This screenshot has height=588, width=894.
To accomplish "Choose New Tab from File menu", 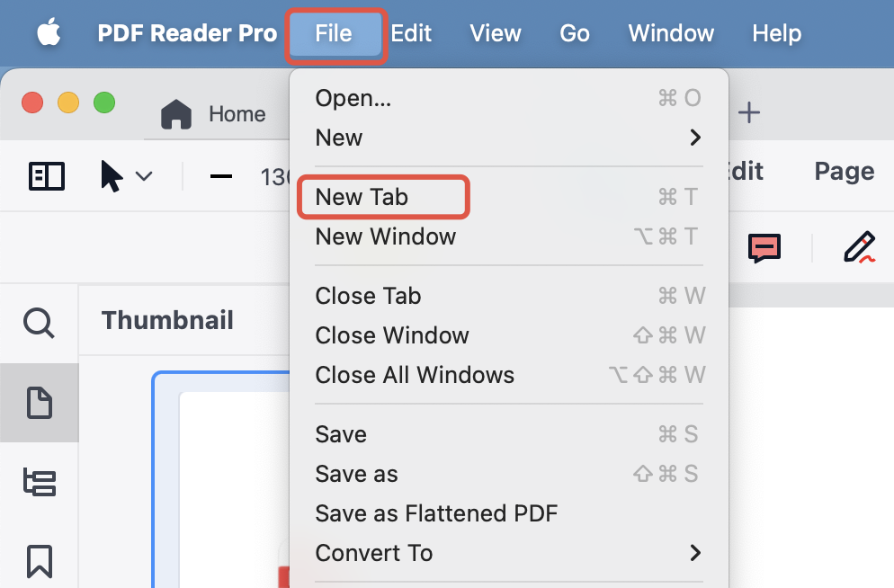I will [362, 197].
